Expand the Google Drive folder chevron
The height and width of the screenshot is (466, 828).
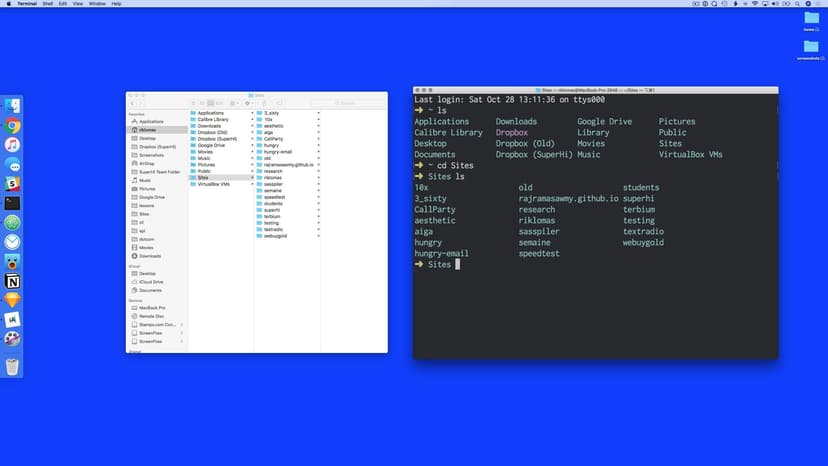pos(250,145)
